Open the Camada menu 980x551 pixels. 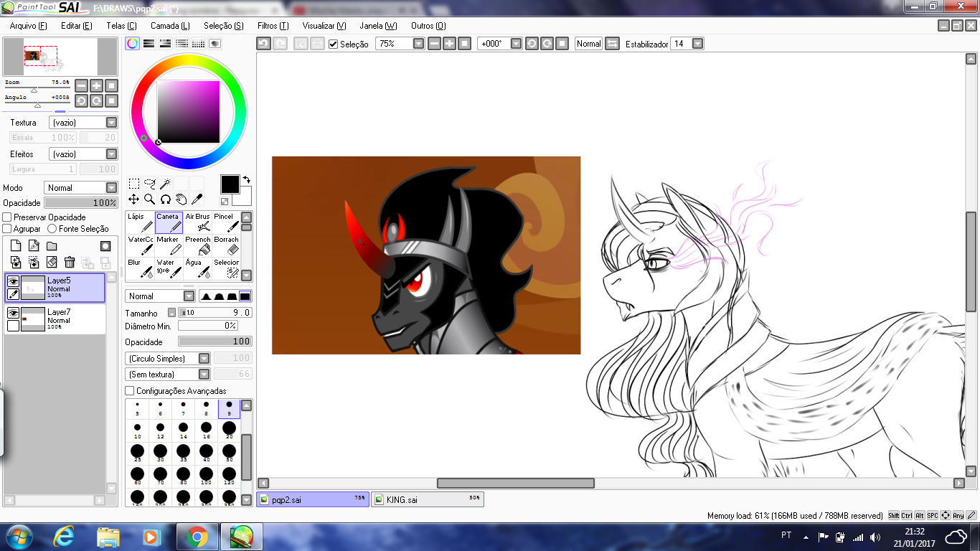point(170,26)
